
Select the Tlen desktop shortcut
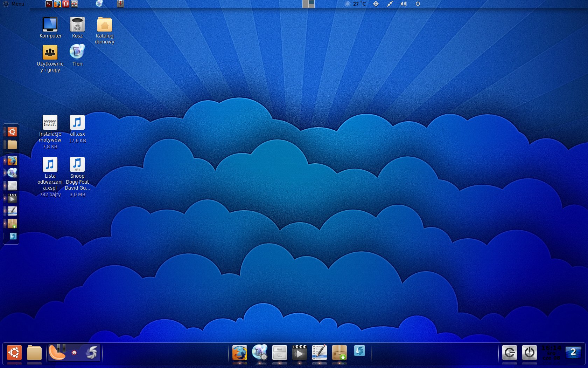pyautogui.click(x=77, y=55)
